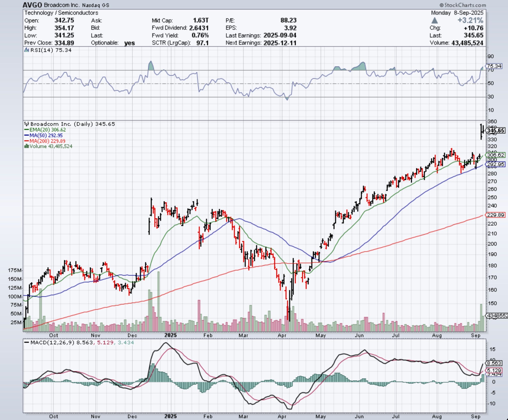Click the 345.65 last price axis tag
508x420 pixels.
496,130
